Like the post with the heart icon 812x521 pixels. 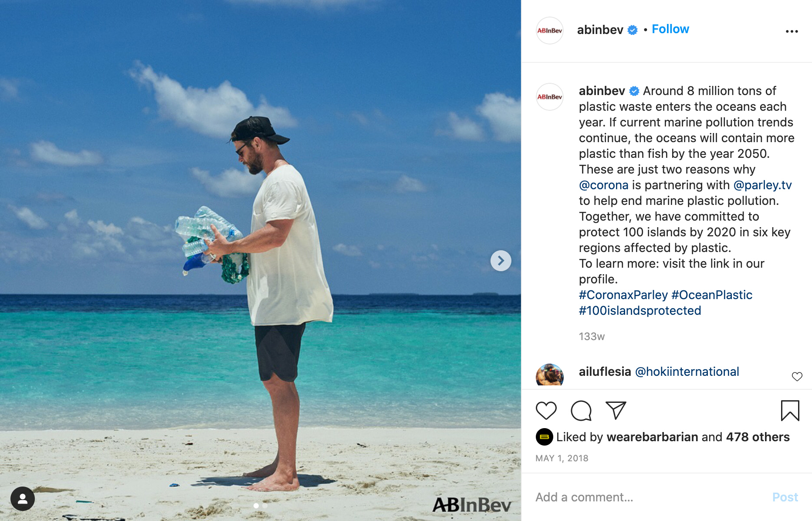pos(546,411)
